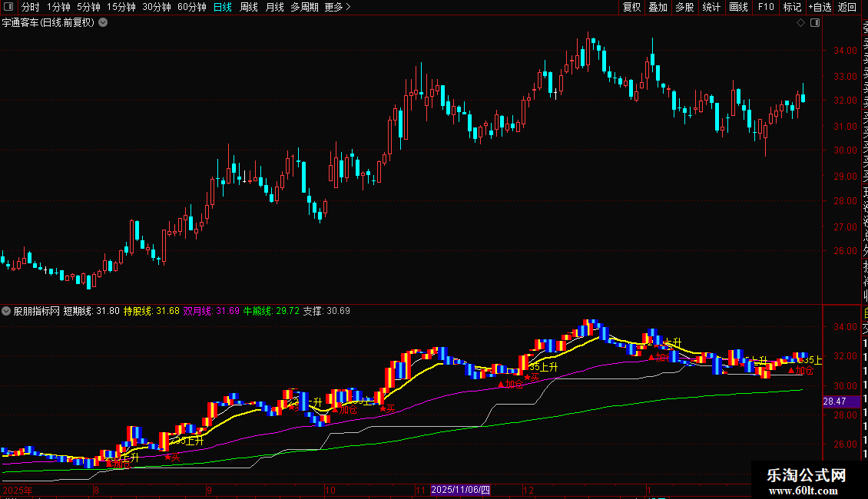The image size is (868, 499).
Task: Expand the 更多 periods menu
Action: coord(337,8)
